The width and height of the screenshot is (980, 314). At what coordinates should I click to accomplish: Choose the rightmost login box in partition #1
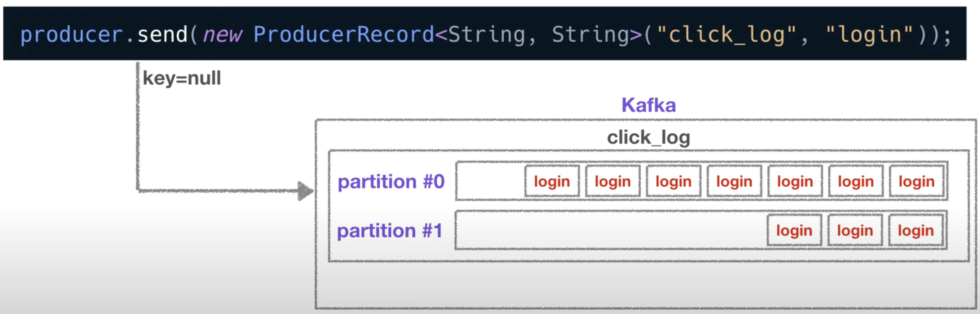(916, 230)
